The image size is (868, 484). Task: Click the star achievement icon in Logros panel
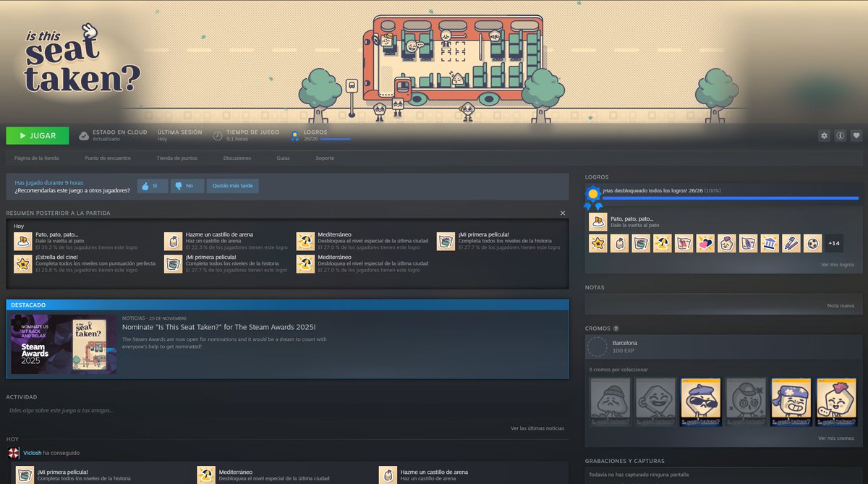pos(597,243)
